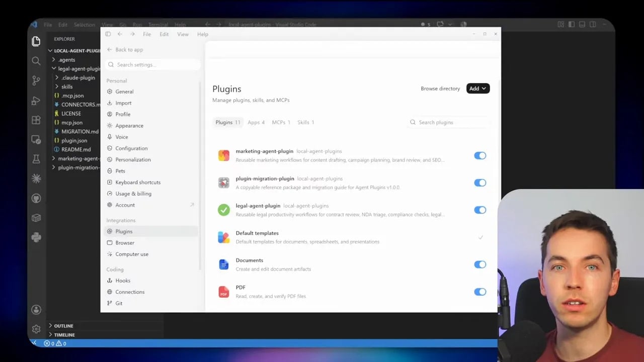
Task: Disable the plugin-migration-plugin toggle
Action: [480, 183]
